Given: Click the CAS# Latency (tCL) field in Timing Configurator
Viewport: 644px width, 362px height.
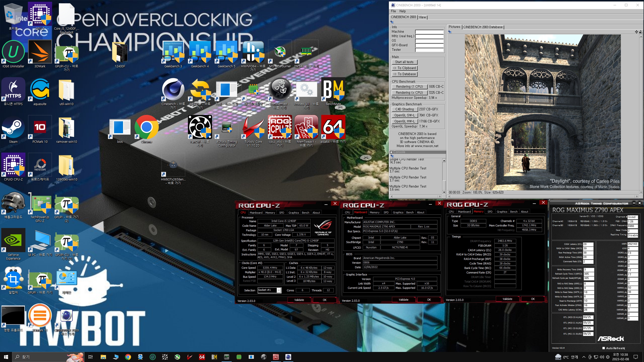Looking at the screenshot, I should tap(588, 244).
